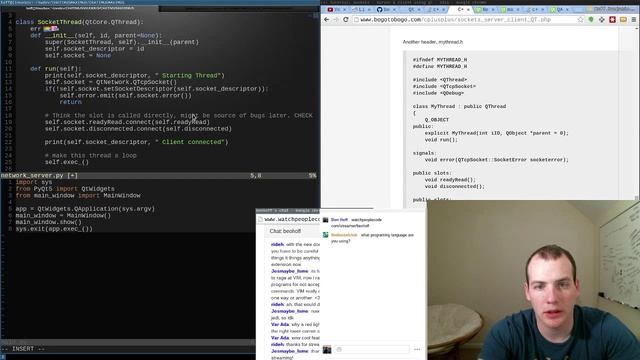Go back in the Chrome browser
Viewport: 640px width, 360px height.
[326, 20]
